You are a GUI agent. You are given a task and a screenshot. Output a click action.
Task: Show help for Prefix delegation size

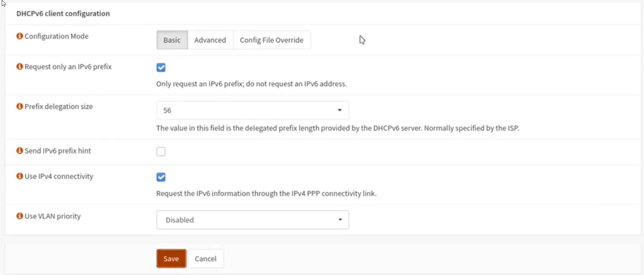tap(20, 106)
